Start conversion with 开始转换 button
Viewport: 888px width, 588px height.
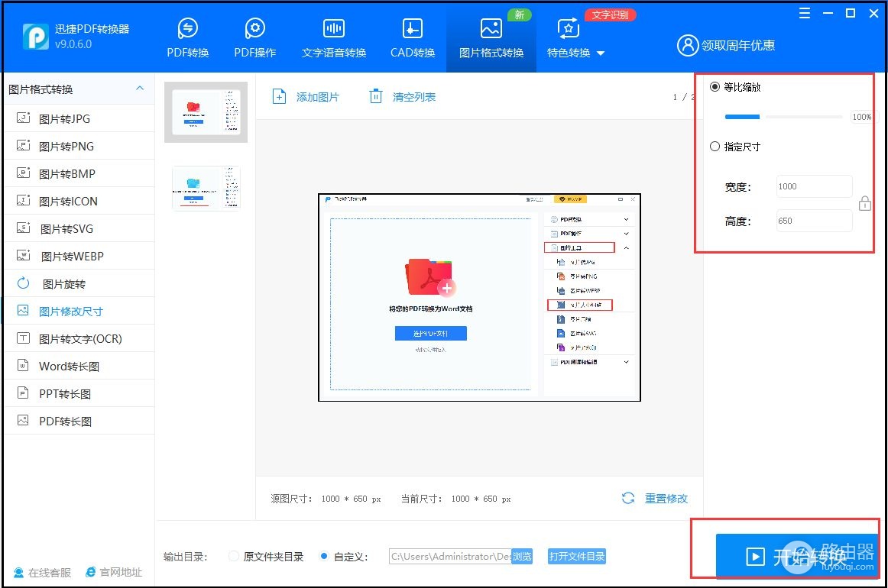point(798,555)
